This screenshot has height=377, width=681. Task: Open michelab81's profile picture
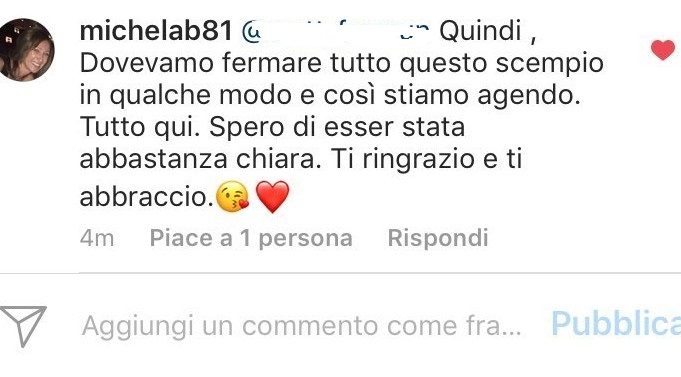coord(25,50)
